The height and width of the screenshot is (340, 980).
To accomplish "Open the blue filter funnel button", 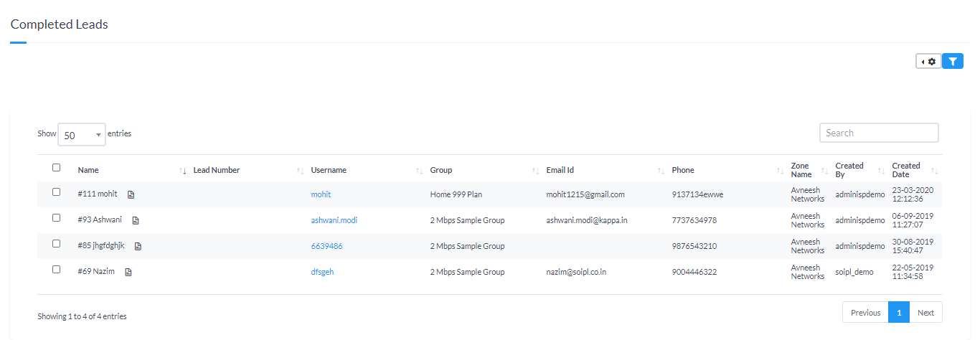I will (952, 62).
